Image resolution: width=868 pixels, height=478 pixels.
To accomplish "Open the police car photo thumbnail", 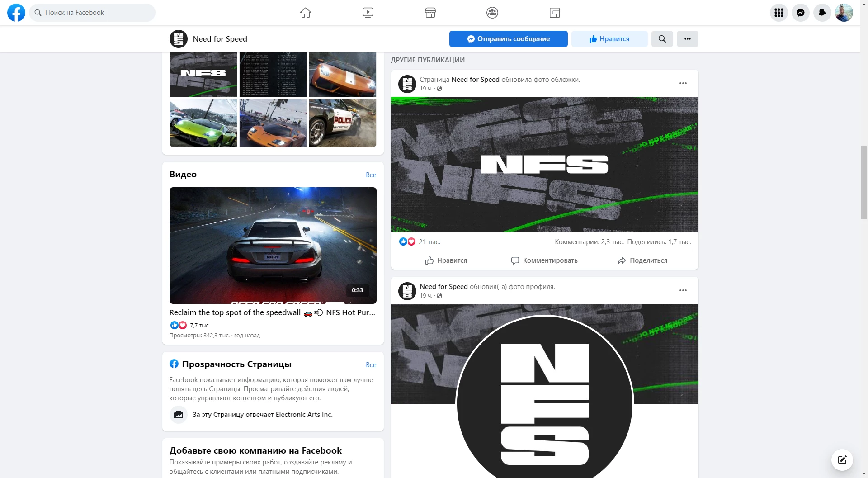I will coord(343,123).
